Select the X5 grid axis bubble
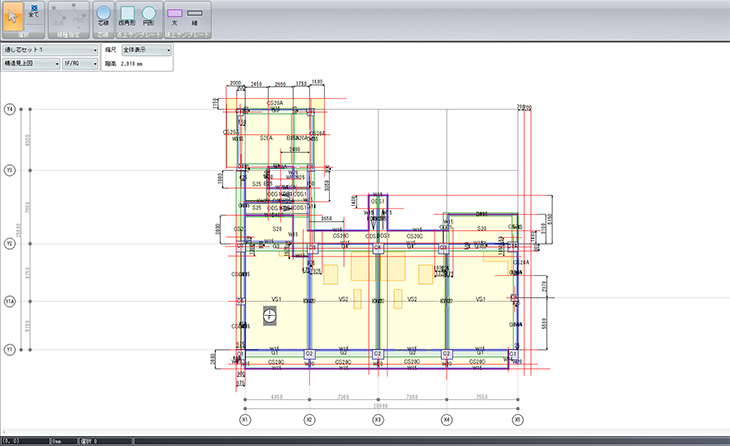 click(517, 420)
